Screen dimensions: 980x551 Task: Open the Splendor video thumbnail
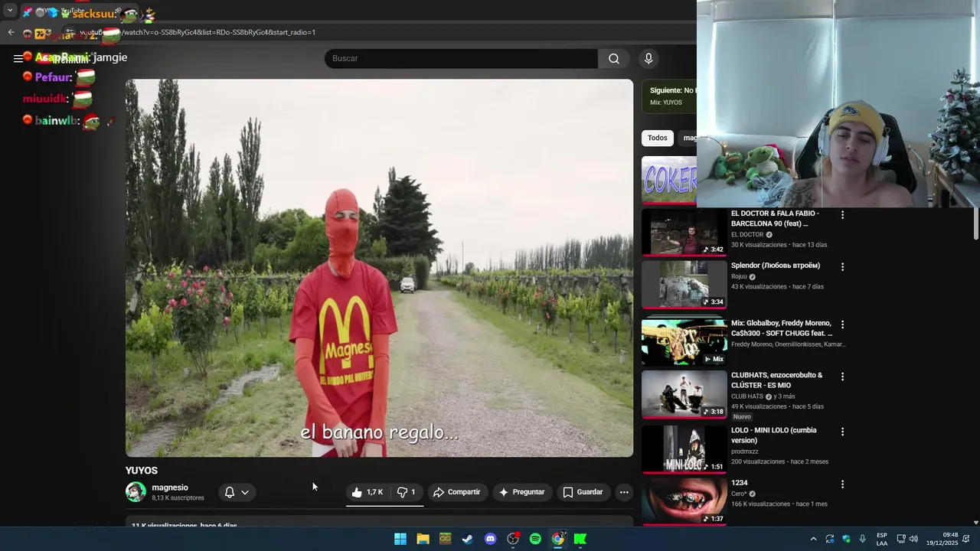point(684,284)
